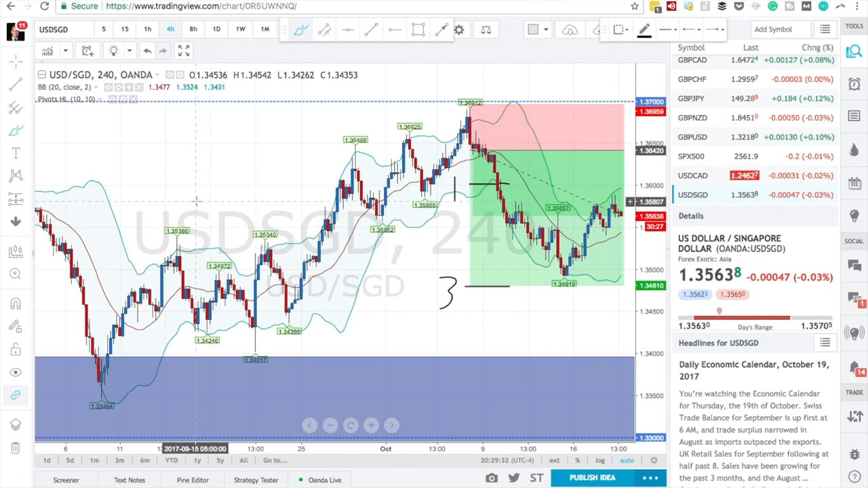Lock all drawings using the padlock toggle

tap(16, 349)
